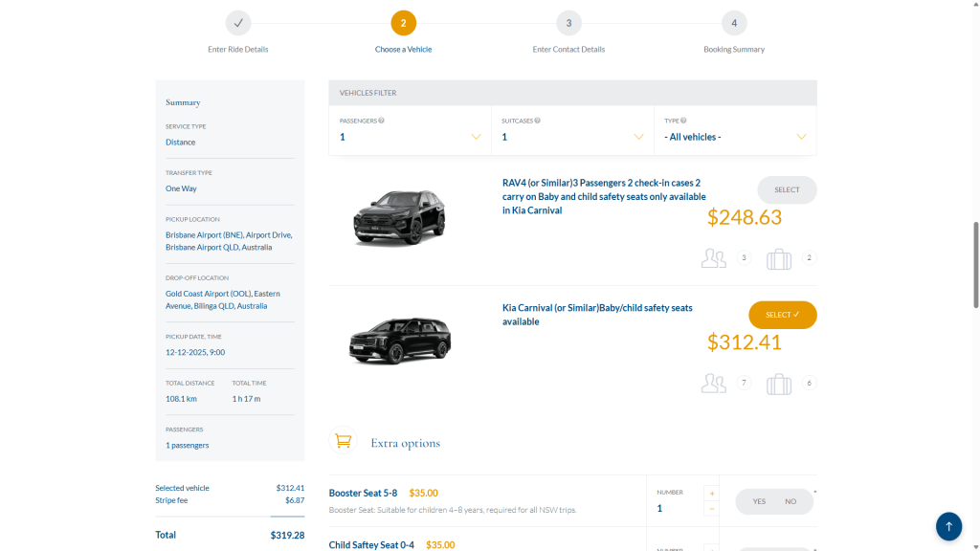980x551 pixels.
Task: Select NO for the Booster Seat option
Action: 791,501
